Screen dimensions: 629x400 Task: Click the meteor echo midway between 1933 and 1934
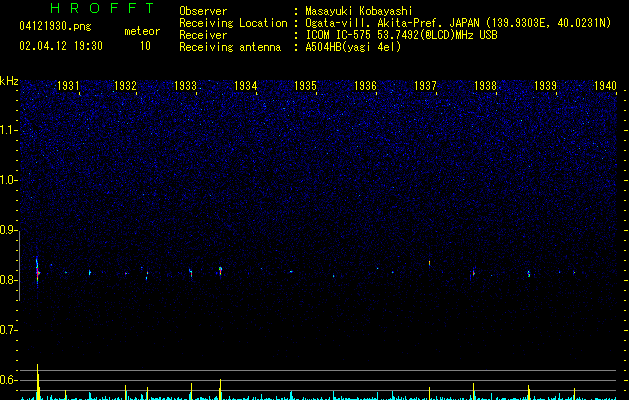click(x=220, y=270)
